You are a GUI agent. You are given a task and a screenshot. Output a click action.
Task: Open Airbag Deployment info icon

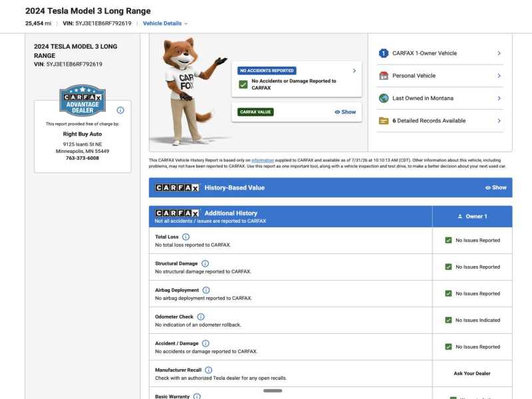pyautogui.click(x=206, y=290)
